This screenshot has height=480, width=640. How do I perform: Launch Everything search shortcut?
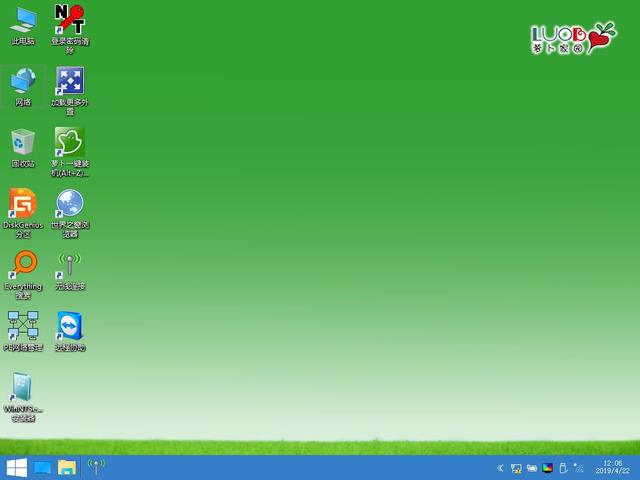(23, 275)
